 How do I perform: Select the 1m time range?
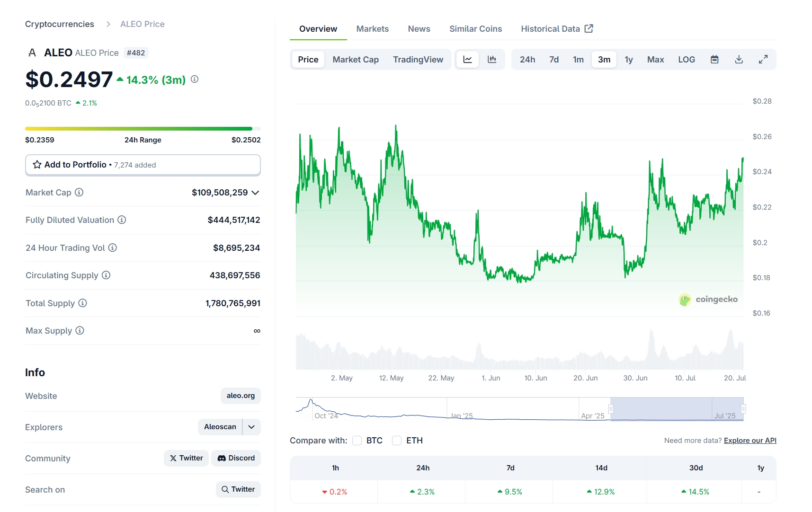click(x=578, y=60)
